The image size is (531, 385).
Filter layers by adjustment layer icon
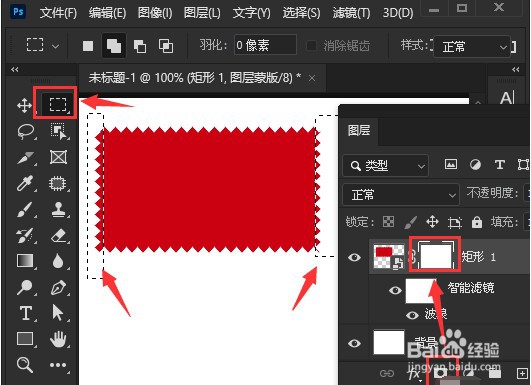point(475,165)
